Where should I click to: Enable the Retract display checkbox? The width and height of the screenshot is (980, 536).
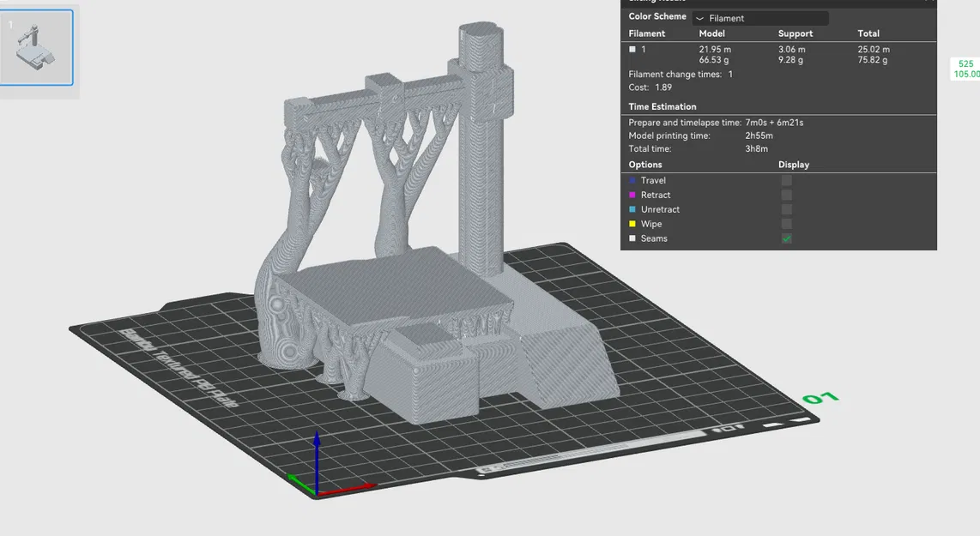(786, 195)
